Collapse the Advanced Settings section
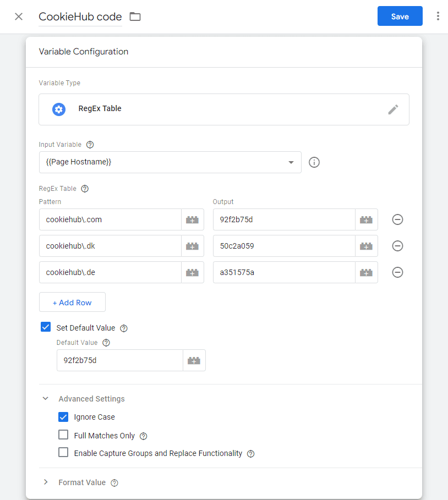Screen dimensions: 448x500 (46, 399)
